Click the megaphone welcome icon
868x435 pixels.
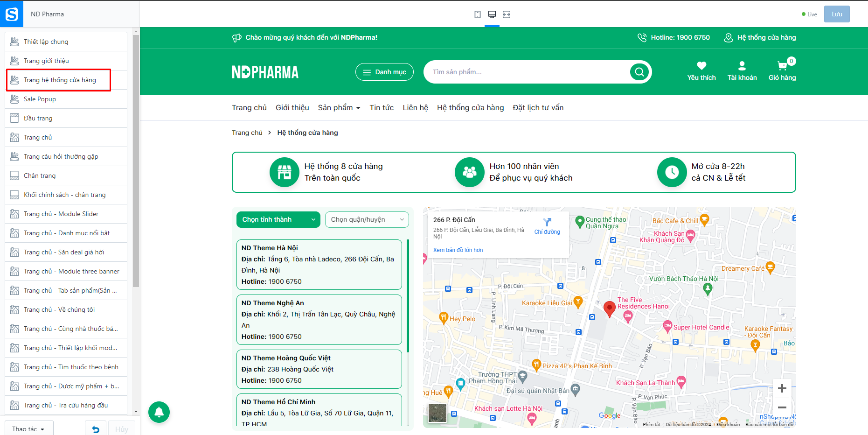(237, 38)
